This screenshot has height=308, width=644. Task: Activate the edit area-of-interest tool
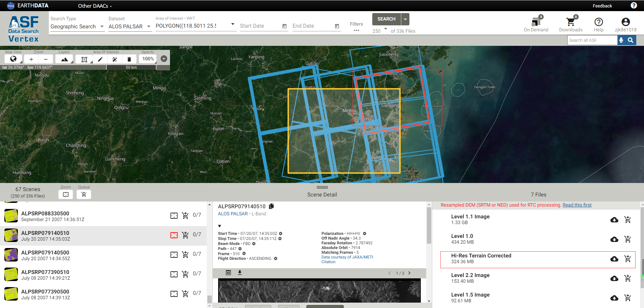pos(114,59)
